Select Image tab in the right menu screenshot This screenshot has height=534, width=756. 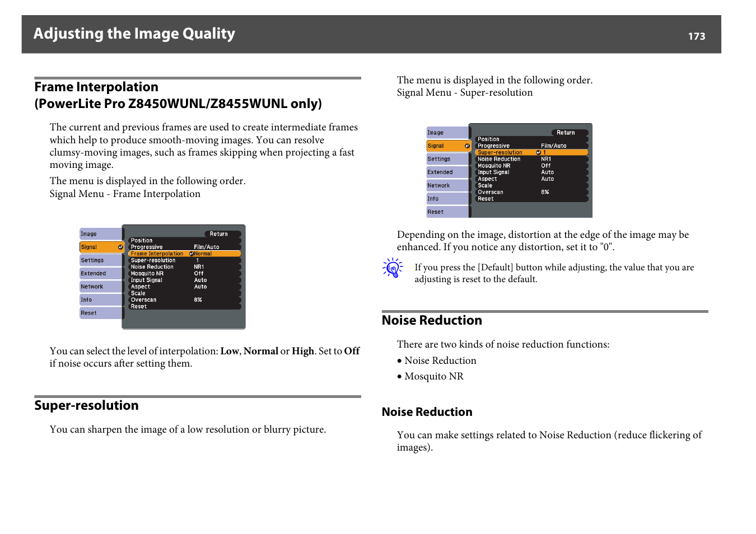click(x=447, y=133)
